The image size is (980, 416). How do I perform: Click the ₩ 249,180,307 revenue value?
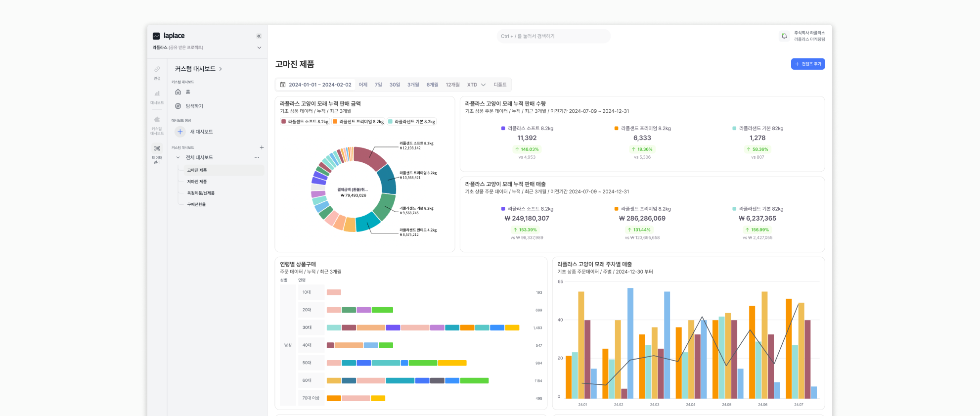point(527,219)
